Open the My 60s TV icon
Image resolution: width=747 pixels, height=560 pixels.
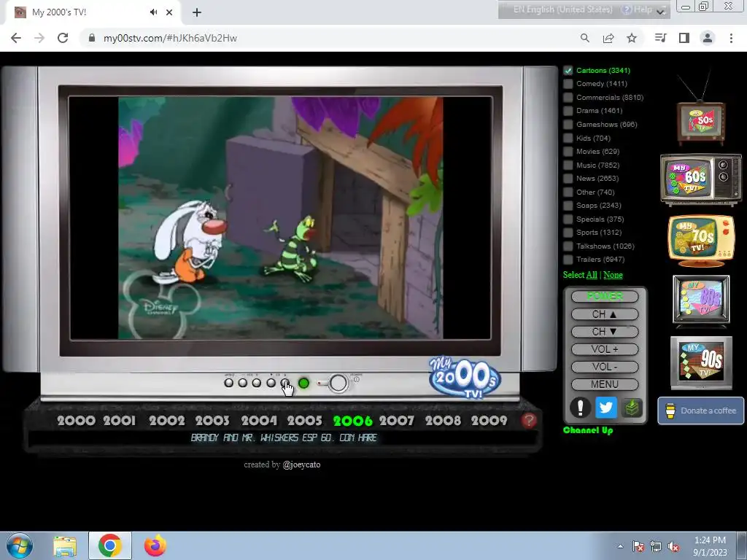701,179
